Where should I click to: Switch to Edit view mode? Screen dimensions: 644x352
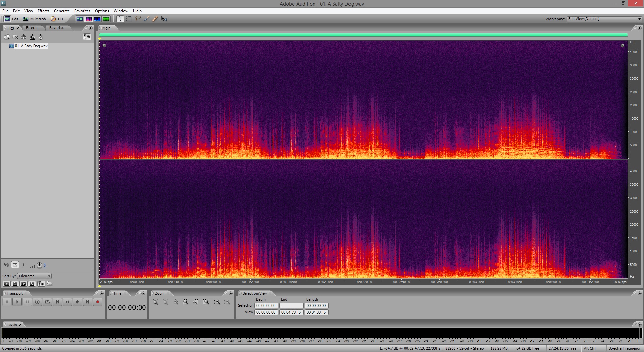(11, 19)
